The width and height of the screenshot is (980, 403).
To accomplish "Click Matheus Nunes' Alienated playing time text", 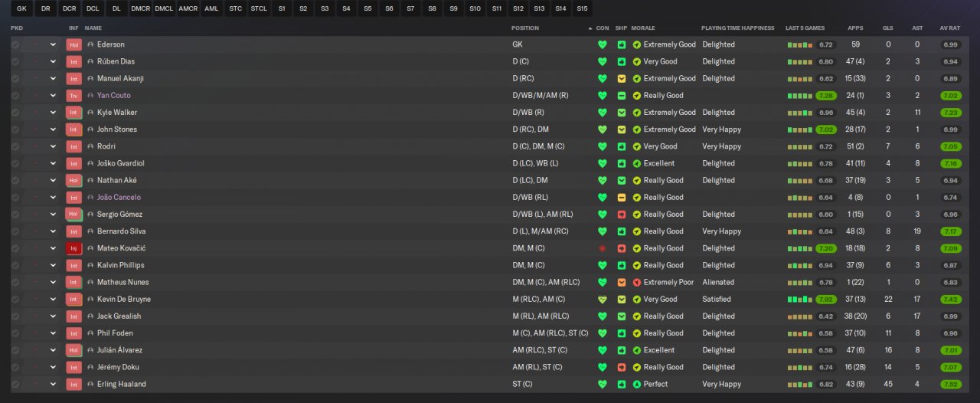I will point(718,282).
